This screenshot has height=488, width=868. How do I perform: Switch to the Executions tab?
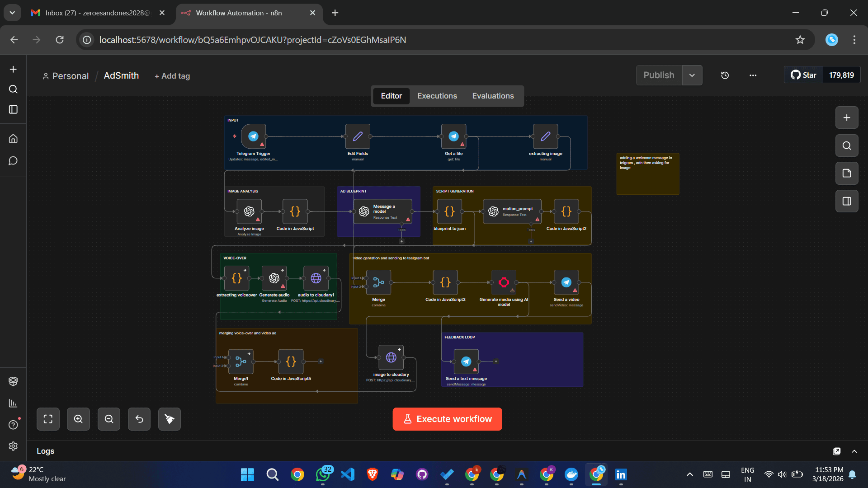(x=437, y=96)
